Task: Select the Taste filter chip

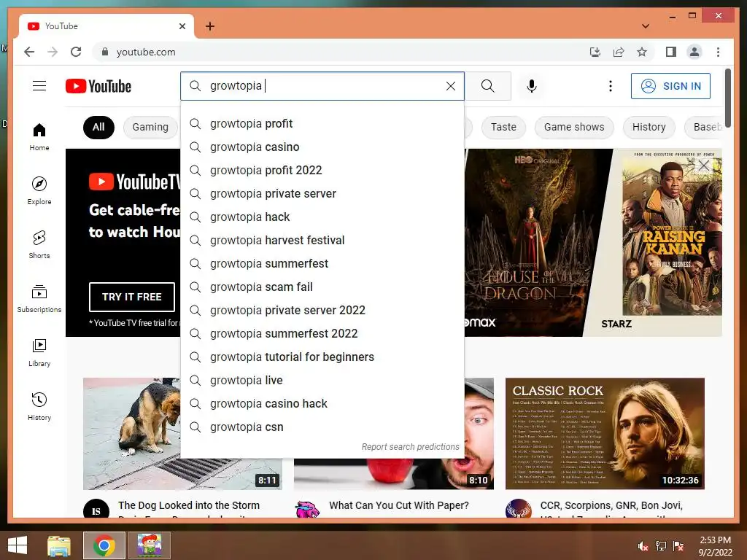Action: [503, 127]
